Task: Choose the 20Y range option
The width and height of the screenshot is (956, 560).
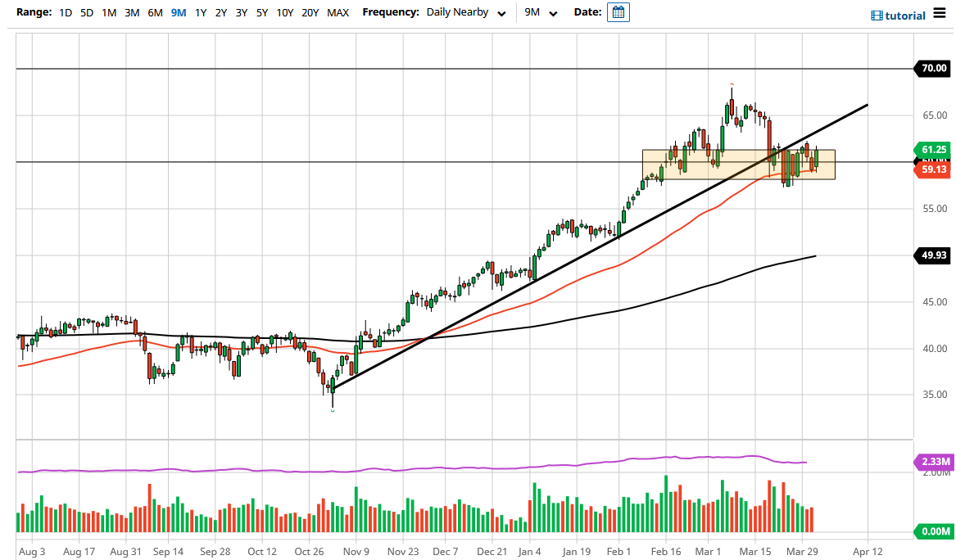Action: pyautogui.click(x=310, y=12)
